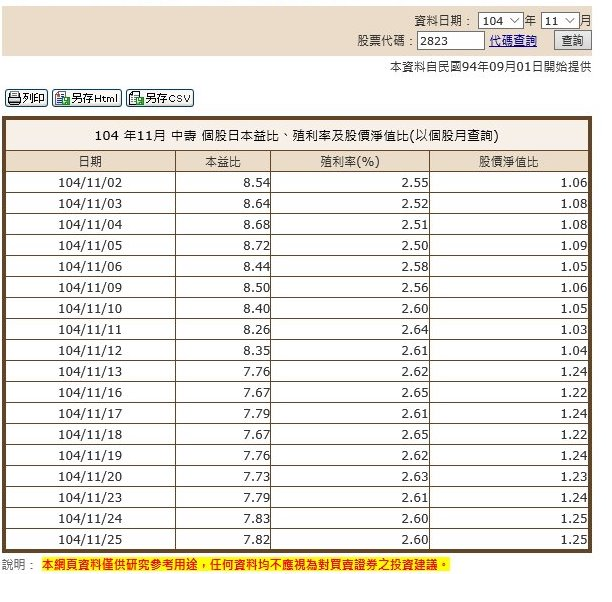Select date cell 104/11/09
Image resolution: width=612 pixels, height=602 pixels.
tap(90, 288)
